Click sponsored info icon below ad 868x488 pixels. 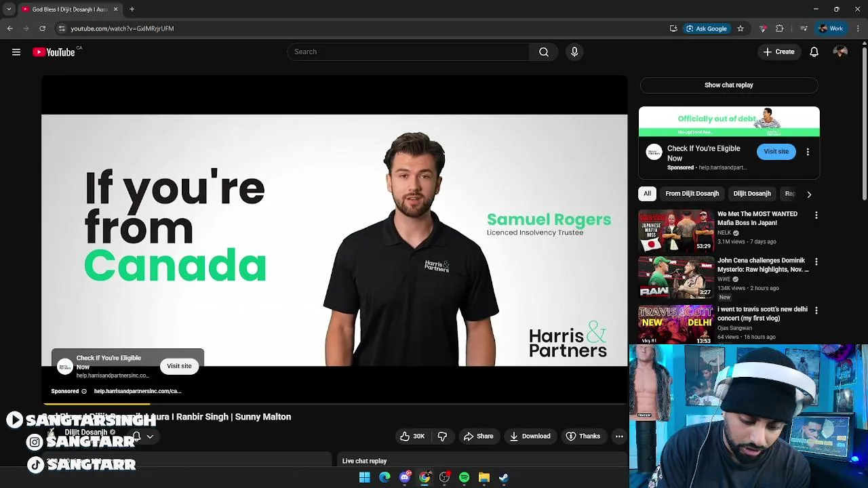click(x=84, y=391)
